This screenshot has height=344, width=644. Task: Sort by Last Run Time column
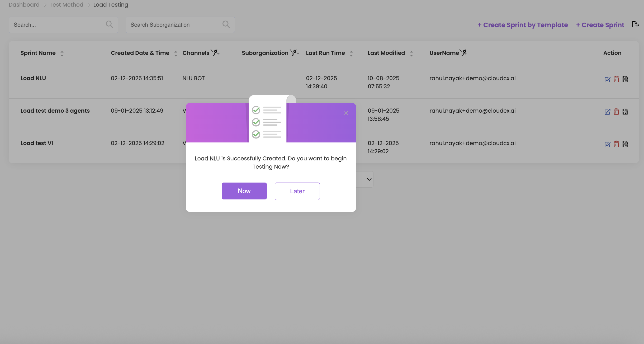coord(351,54)
